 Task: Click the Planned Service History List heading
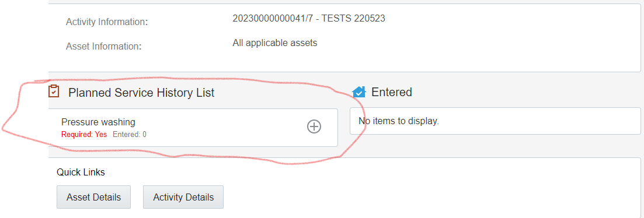141,93
